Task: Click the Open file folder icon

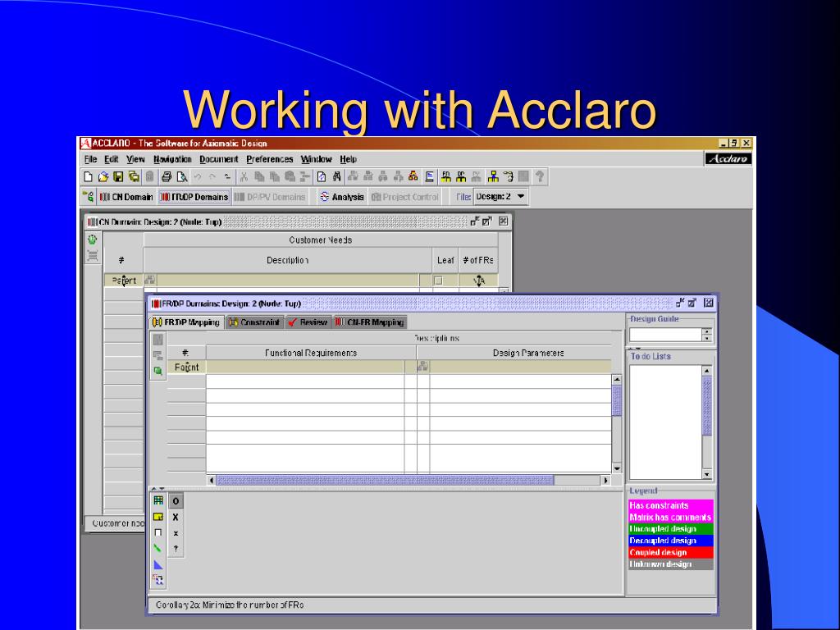Action: (x=103, y=176)
